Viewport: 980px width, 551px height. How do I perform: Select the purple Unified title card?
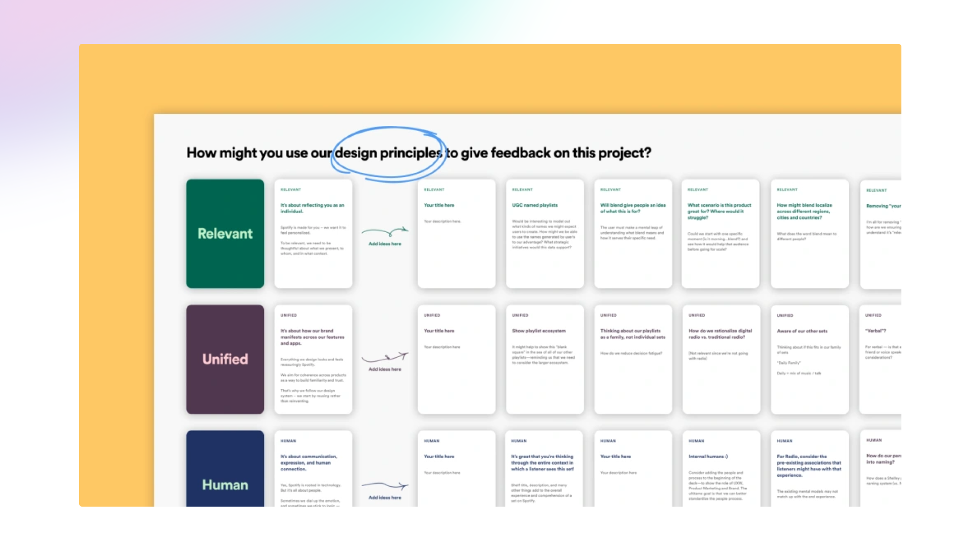point(225,359)
